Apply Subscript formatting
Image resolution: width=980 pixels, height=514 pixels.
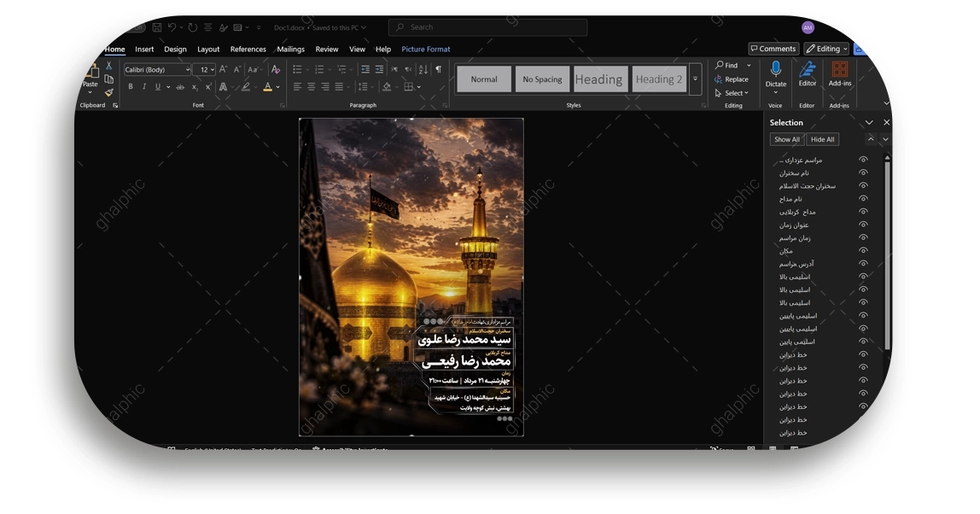tap(195, 87)
